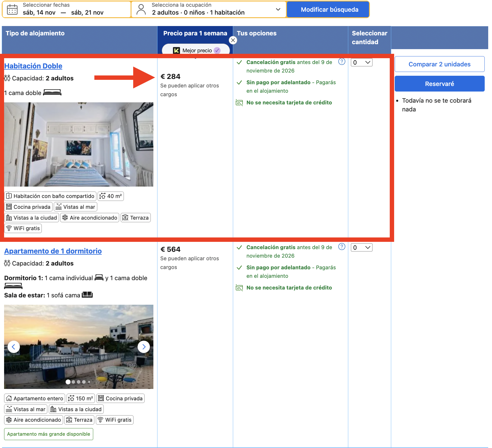Viewport: 492px width, 448px height.
Task: Click Terraza tag under Habitación Doble
Action: click(136, 218)
